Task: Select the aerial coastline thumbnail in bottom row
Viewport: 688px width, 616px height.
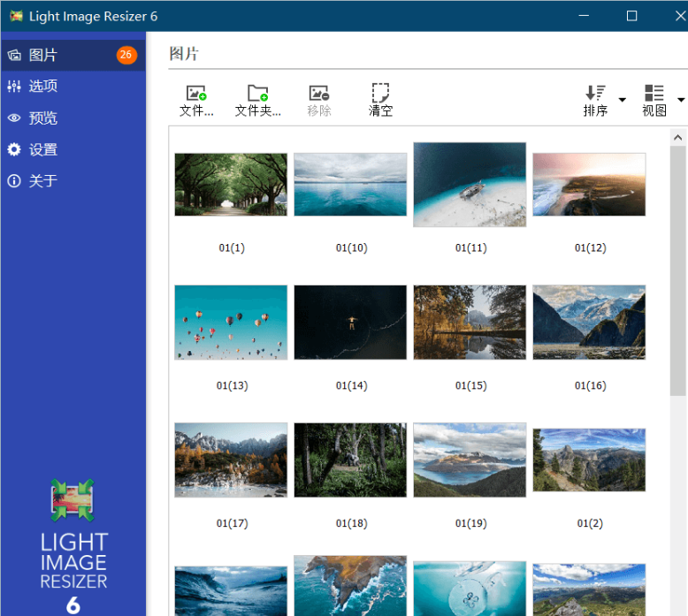Action: [x=350, y=586]
